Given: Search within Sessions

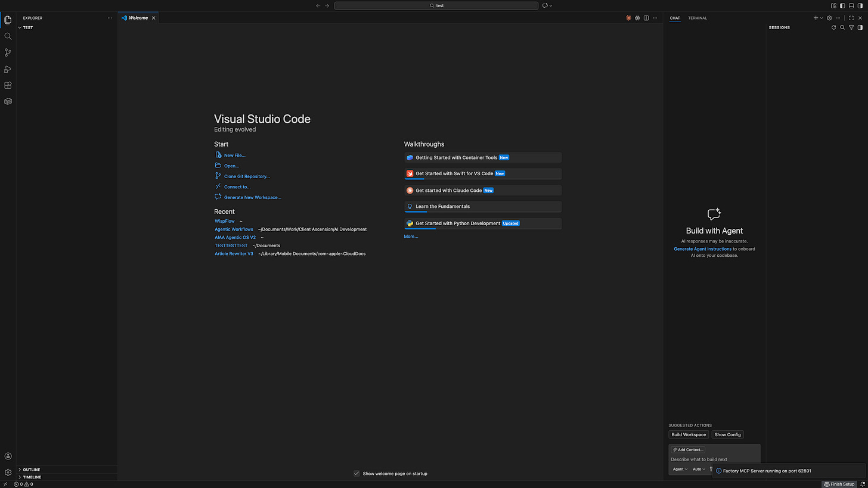Looking at the screenshot, I should (x=842, y=27).
